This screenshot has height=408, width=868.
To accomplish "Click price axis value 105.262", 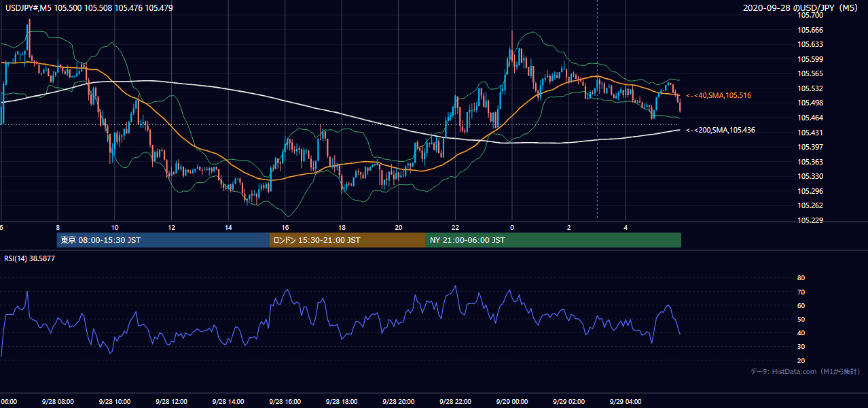I will pyautogui.click(x=810, y=205).
